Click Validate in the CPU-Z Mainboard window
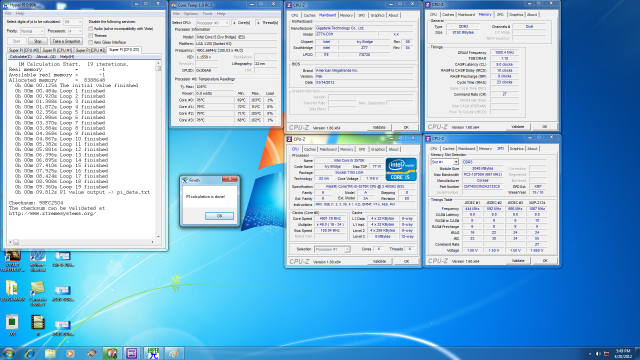Screen dimensions: 640x360 coord(379,127)
